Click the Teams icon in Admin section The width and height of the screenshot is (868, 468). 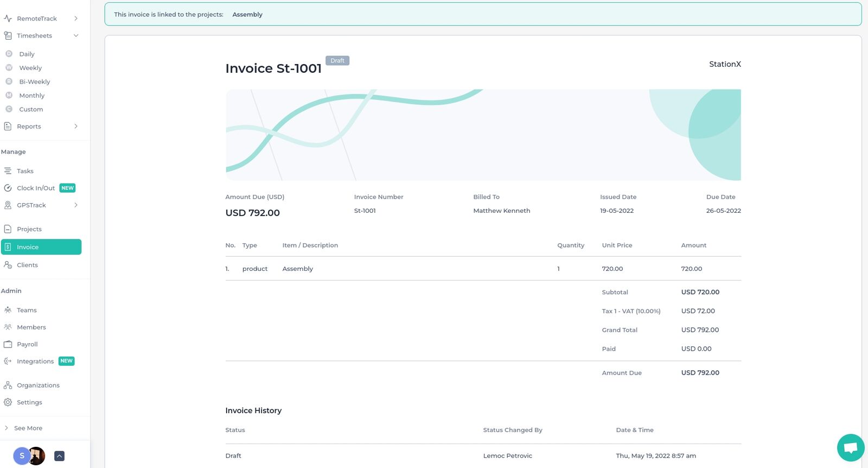point(8,310)
